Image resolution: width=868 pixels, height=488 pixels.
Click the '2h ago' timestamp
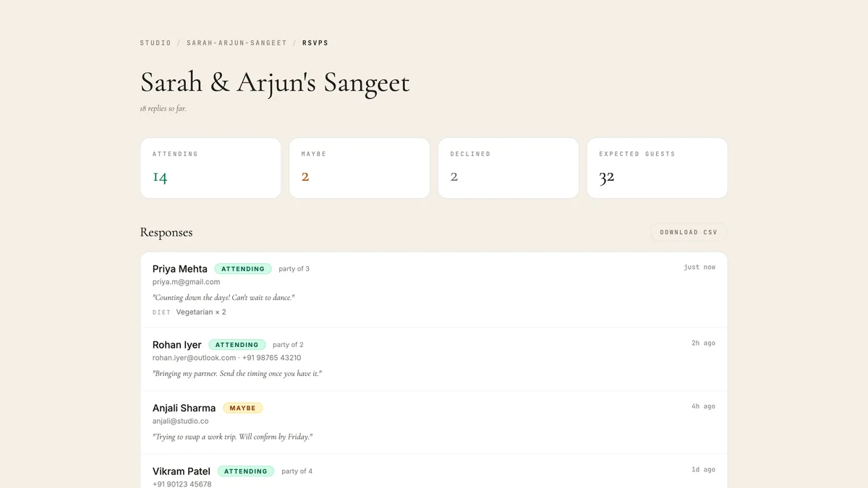click(x=704, y=343)
